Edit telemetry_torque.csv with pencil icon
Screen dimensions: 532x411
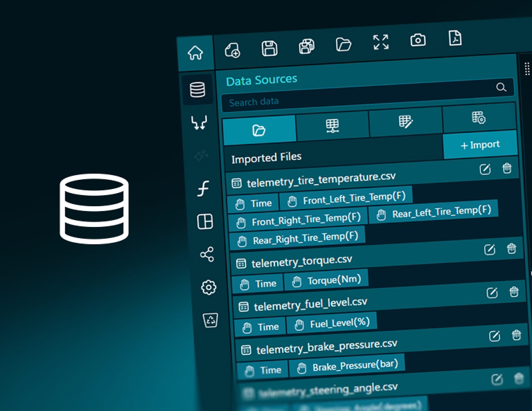[x=490, y=250]
